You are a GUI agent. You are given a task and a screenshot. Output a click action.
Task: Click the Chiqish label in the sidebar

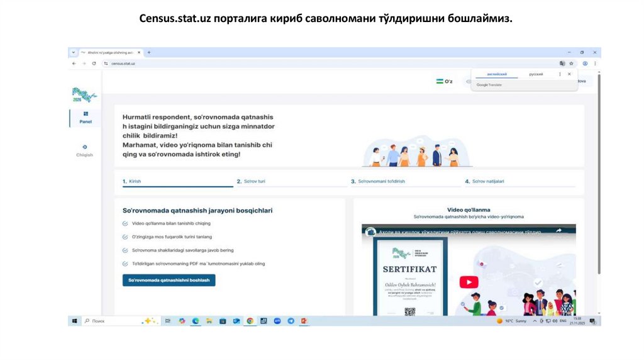tap(85, 155)
